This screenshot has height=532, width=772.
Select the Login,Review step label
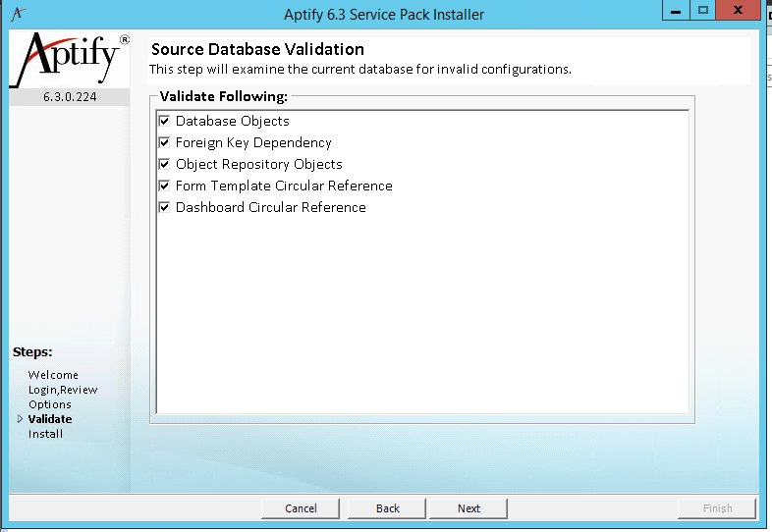(x=63, y=390)
